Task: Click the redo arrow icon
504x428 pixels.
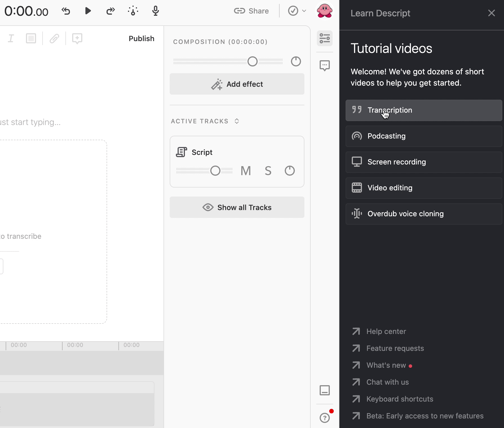Action: 110,11
